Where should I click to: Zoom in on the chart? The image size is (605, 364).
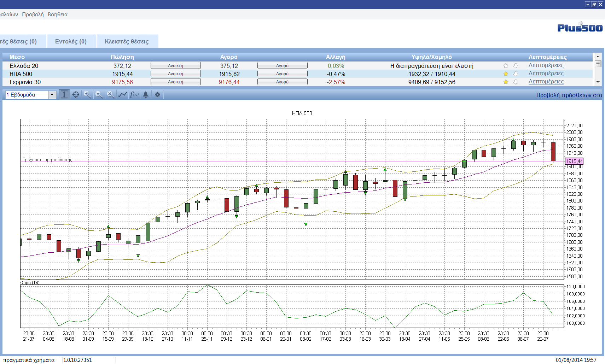pos(87,94)
